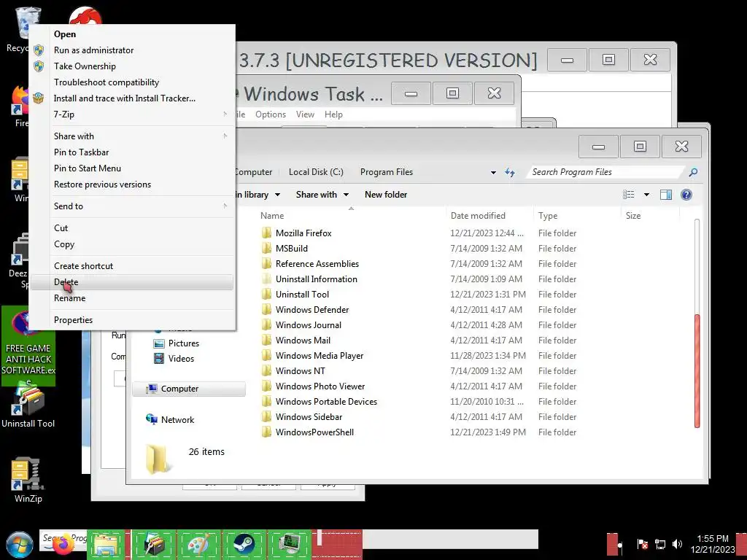Screen dimensions: 747x560
Task: Click the Search Program Files field
Action: click(x=606, y=172)
